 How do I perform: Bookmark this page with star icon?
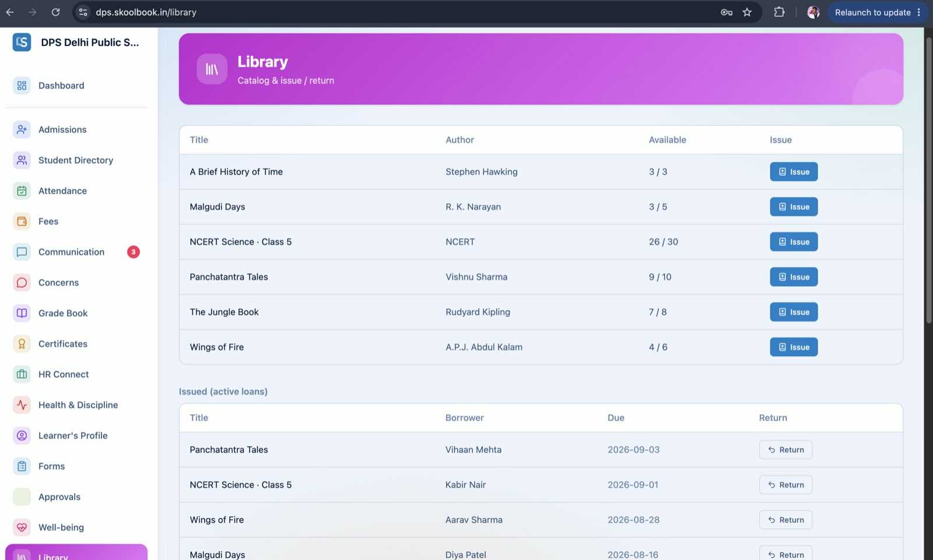pyautogui.click(x=747, y=12)
